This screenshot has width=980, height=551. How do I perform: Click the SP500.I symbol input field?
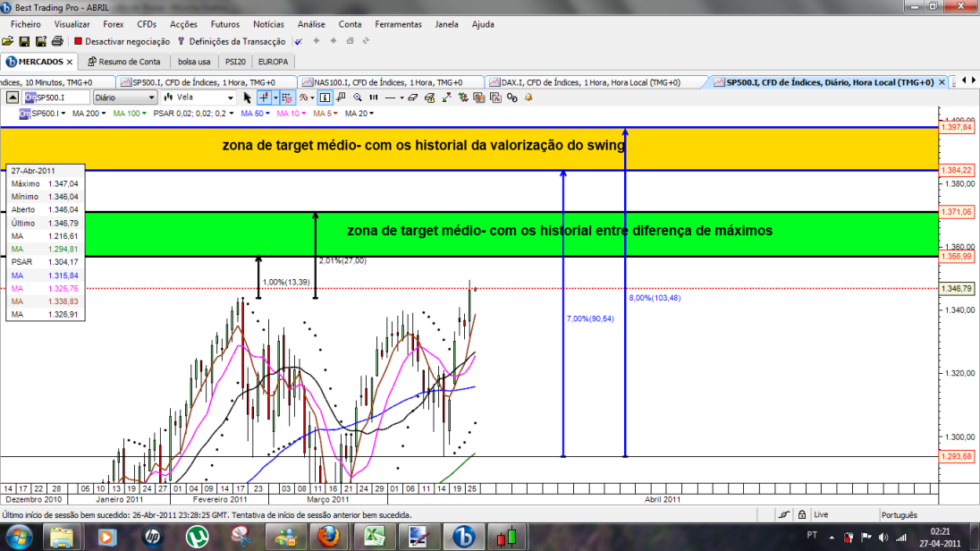pyautogui.click(x=56, y=97)
